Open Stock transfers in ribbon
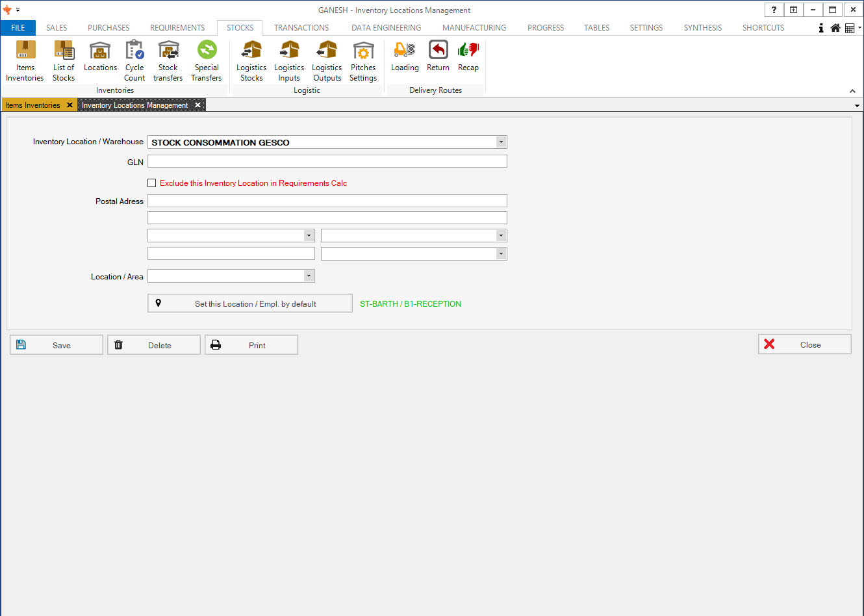The width and height of the screenshot is (864, 616). pos(168,61)
